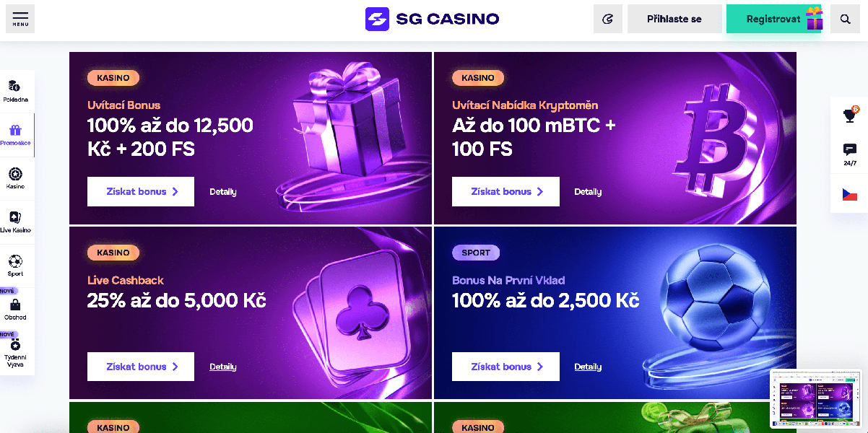Get the 12,500 Kč Uvítací Bonus
This screenshot has height=433, width=868.
[141, 192]
